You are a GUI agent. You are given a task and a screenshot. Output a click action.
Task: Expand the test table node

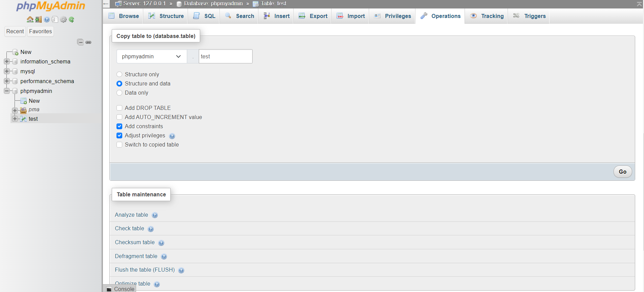pyautogui.click(x=15, y=119)
